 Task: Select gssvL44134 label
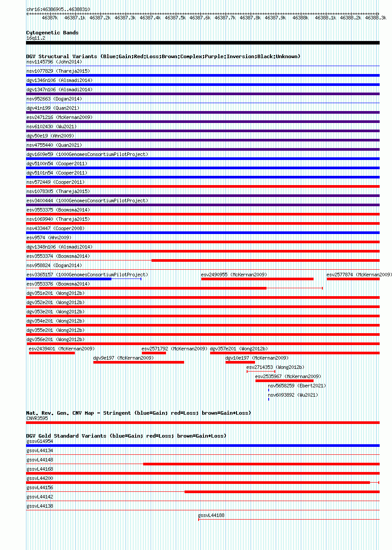[40, 450]
